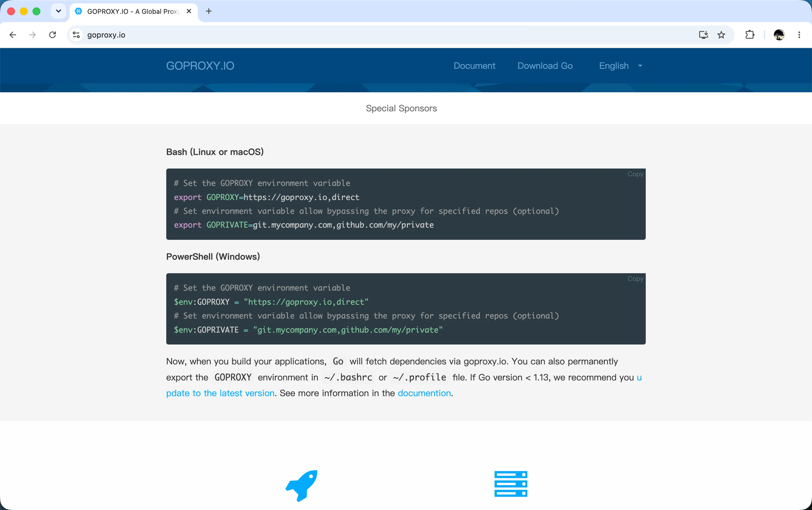812x510 pixels.
Task: Bookmark this page with the star icon
Action: click(721, 35)
